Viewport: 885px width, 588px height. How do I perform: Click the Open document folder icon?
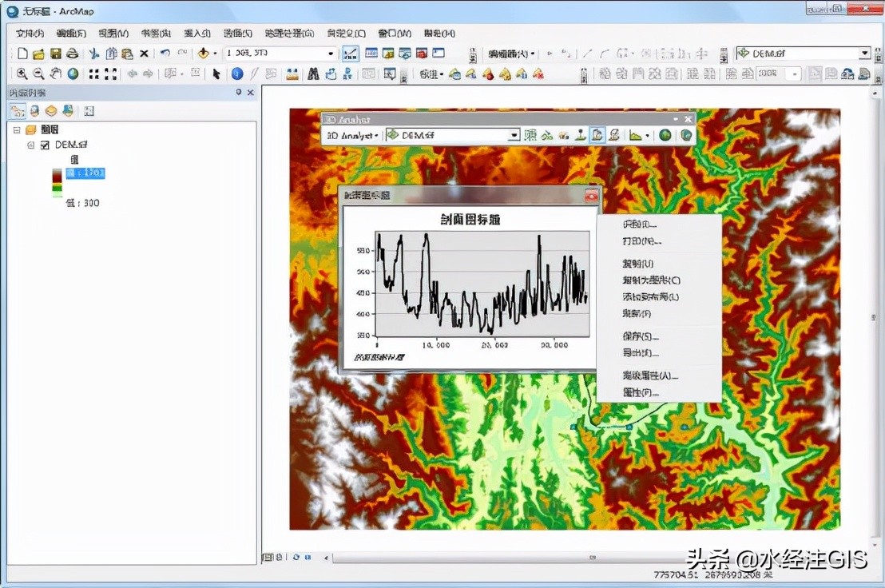tap(38, 54)
